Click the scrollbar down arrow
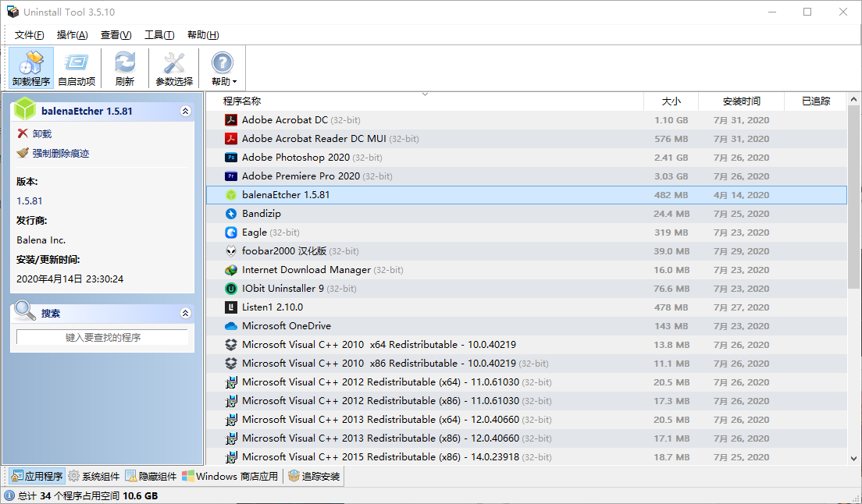The image size is (862, 504). tap(853, 458)
